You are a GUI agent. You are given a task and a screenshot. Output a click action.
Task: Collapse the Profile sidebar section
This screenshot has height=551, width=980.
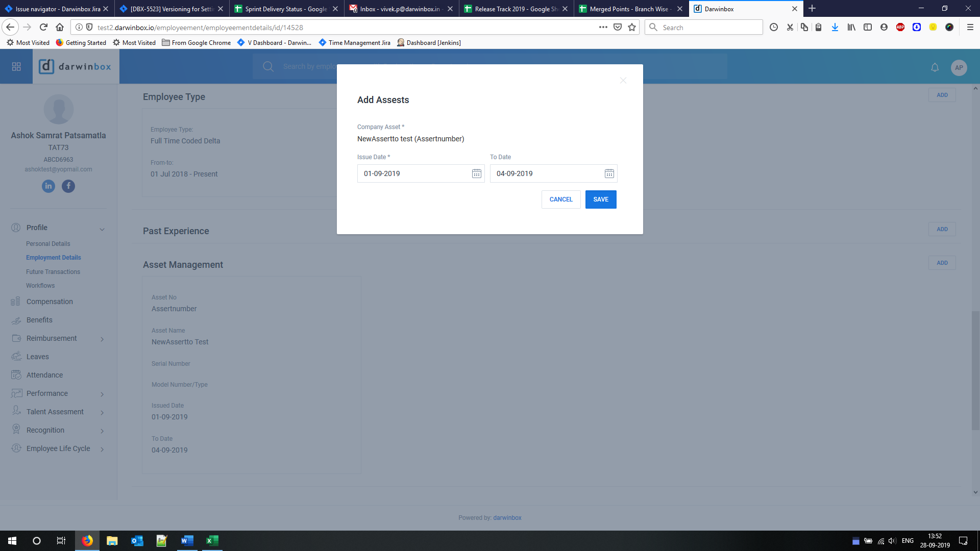click(102, 229)
